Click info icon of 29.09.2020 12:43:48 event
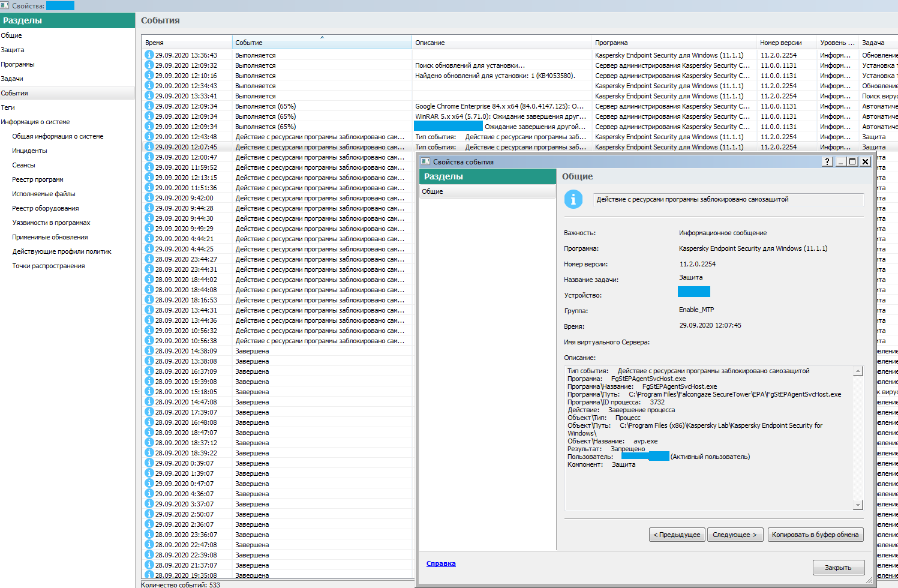Image resolution: width=898 pixels, height=588 pixels. (x=149, y=136)
